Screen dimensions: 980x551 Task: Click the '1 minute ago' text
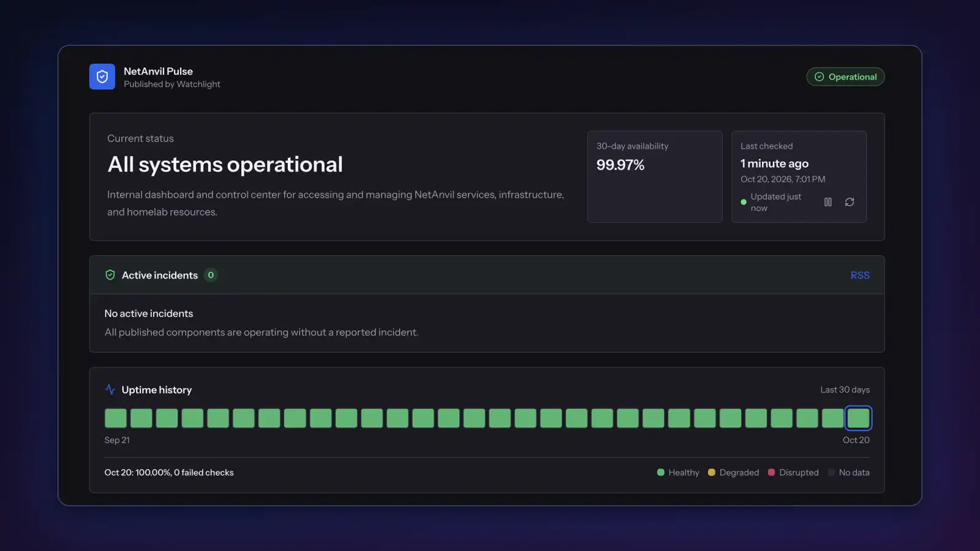(x=774, y=163)
